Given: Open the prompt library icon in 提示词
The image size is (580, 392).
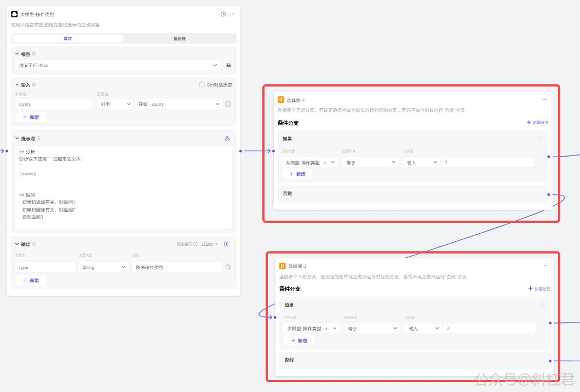Looking at the screenshot, I should click(x=227, y=139).
